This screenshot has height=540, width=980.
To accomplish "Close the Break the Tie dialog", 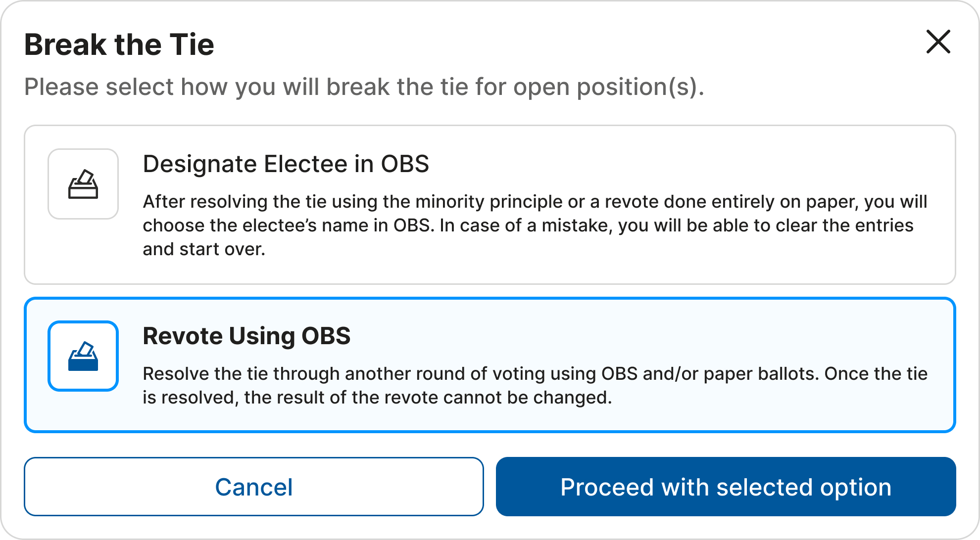I will [938, 42].
